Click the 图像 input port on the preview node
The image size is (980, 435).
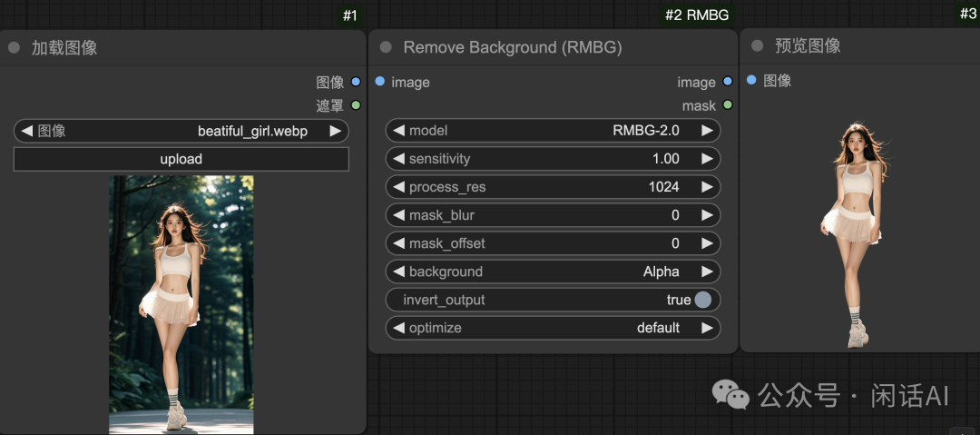(x=751, y=80)
